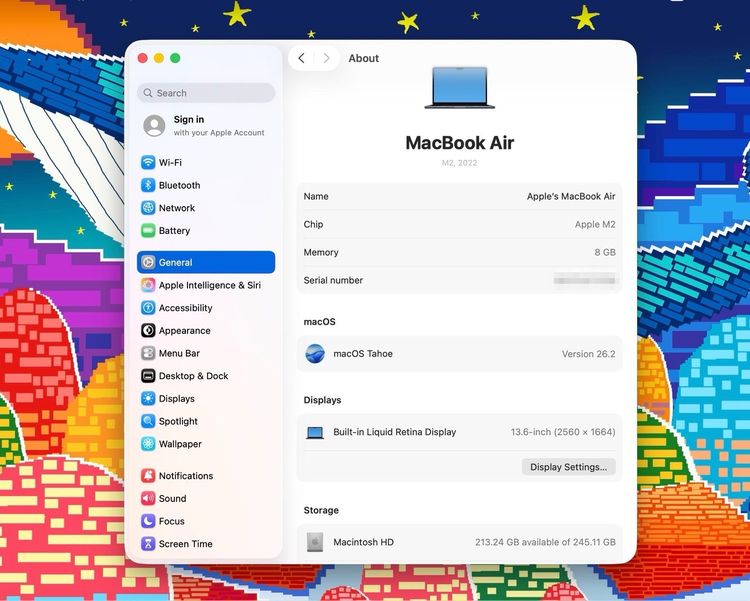Click the Macintosh HD drive icon
The image size is (750, 601).
click(315, 542)
